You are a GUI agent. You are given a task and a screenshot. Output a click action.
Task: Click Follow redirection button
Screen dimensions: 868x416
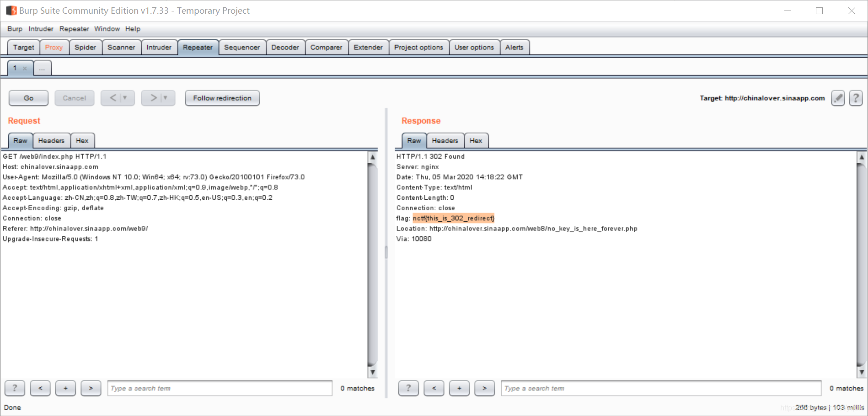(x=222, y=98)
